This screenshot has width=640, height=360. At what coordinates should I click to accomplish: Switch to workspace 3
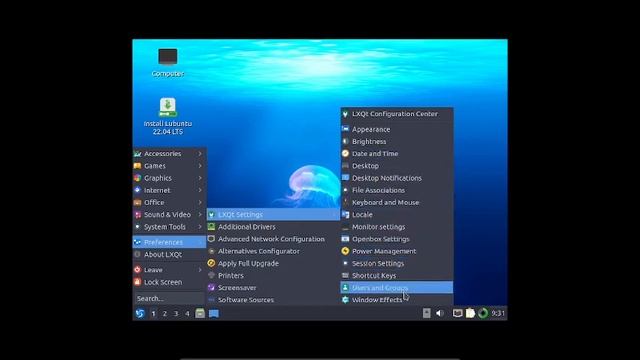point(176,313)
